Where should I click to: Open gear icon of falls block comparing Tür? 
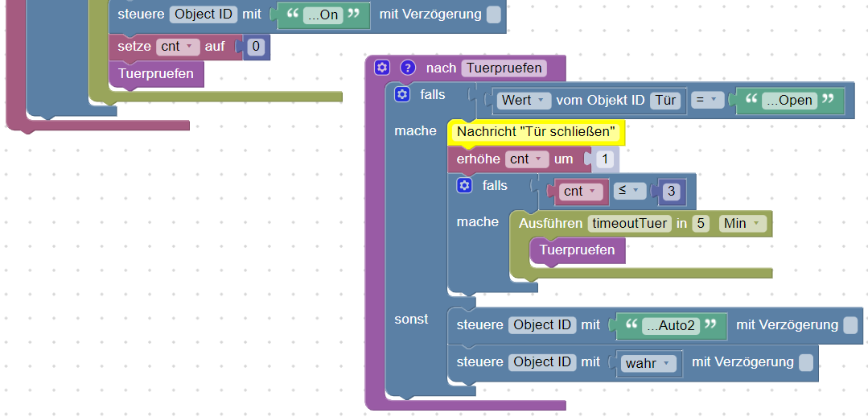point(402,94)
